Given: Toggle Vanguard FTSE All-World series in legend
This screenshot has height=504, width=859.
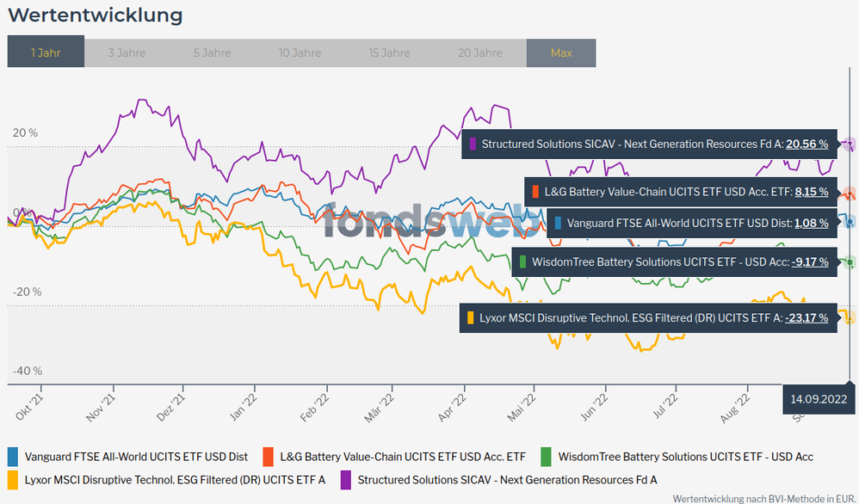Looking at the screenshot, I should 136,457.
